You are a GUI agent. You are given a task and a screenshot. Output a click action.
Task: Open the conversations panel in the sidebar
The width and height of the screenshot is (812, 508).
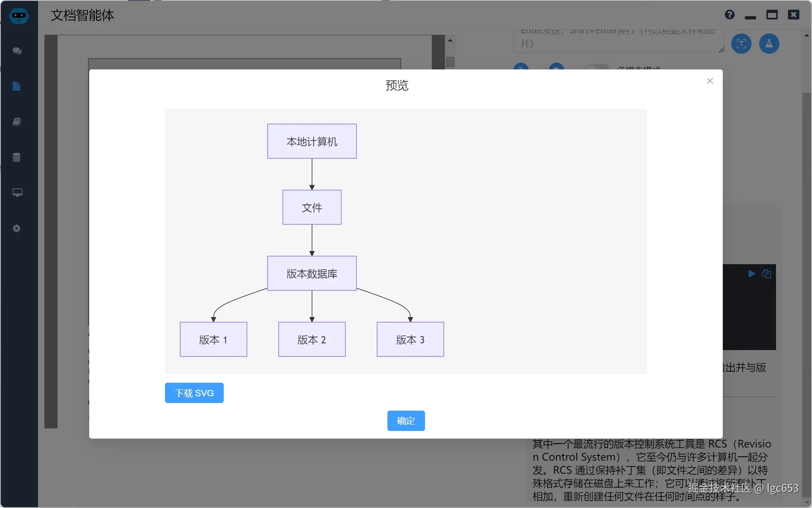tap(17, 51)
